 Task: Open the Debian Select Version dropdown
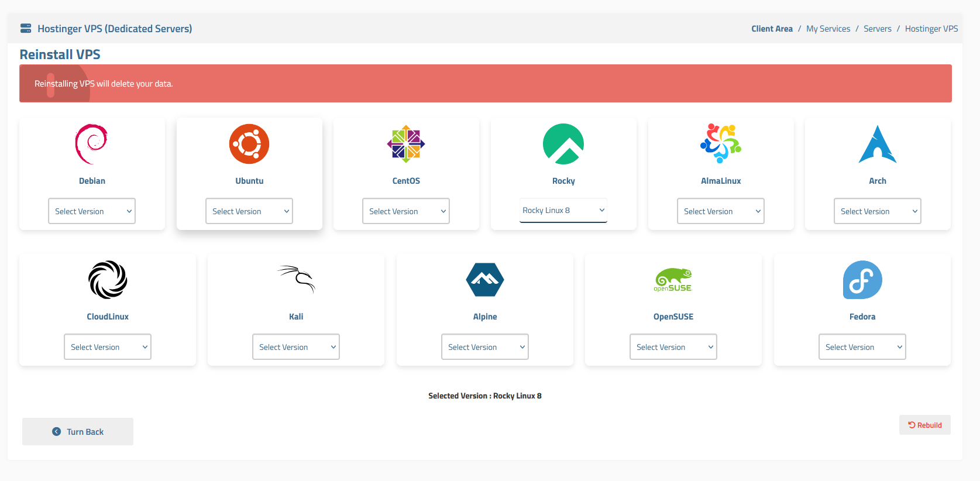[92, 211]
